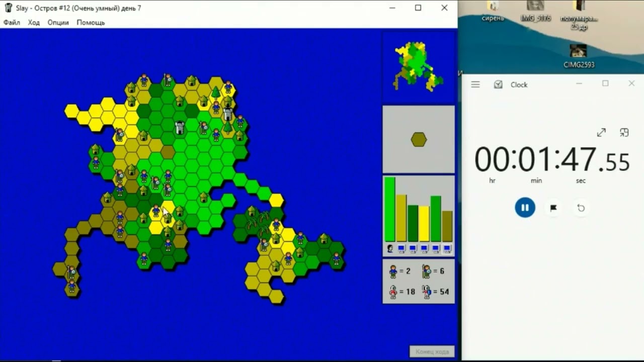This screenshot has width=644, height=362.
Task: Click the keep-on-top icon in the Clock window
Action: pos(624,133)
